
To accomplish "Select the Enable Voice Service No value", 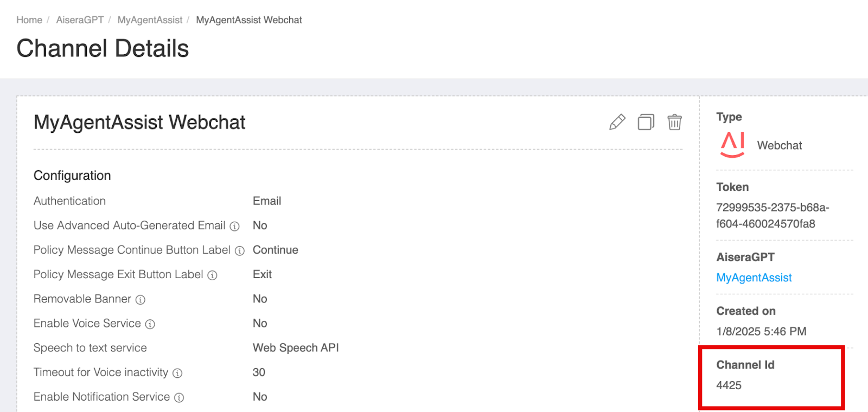I will 260,323.
